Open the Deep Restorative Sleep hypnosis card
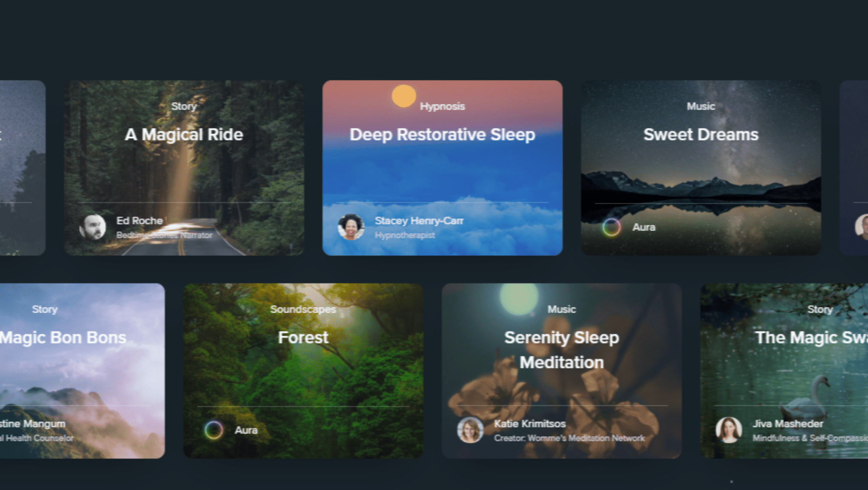The height and width of the screenshot is (490, 868). click(443, 168)
